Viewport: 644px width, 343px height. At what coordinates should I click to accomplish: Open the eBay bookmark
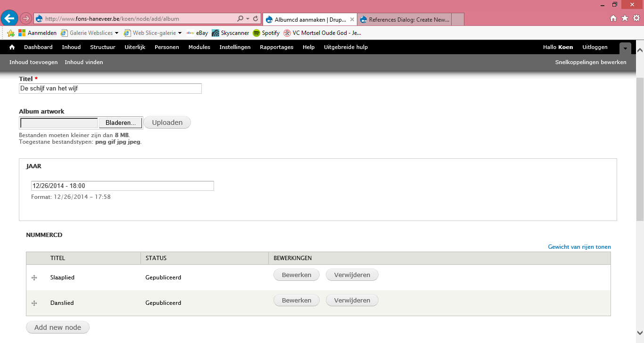(x=197, y=33)
